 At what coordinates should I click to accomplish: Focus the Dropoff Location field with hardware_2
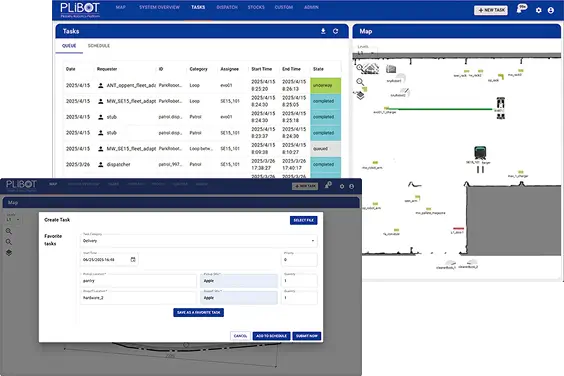(x=138, y=298)
